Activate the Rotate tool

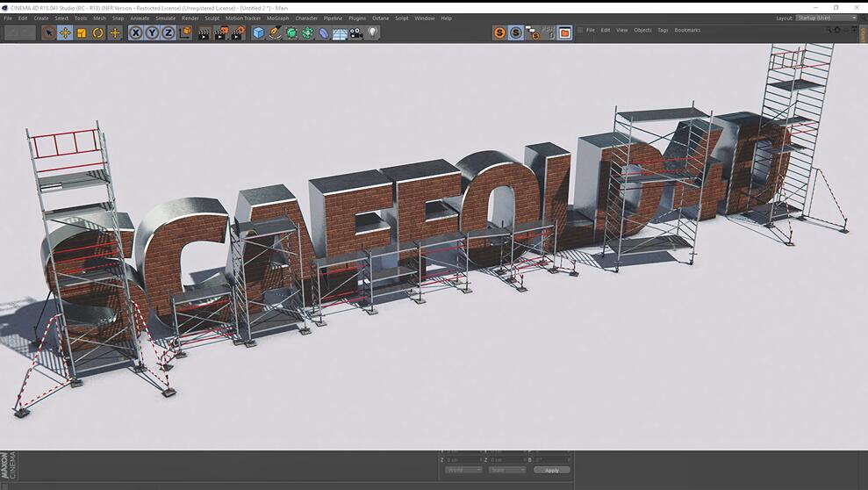98,33
